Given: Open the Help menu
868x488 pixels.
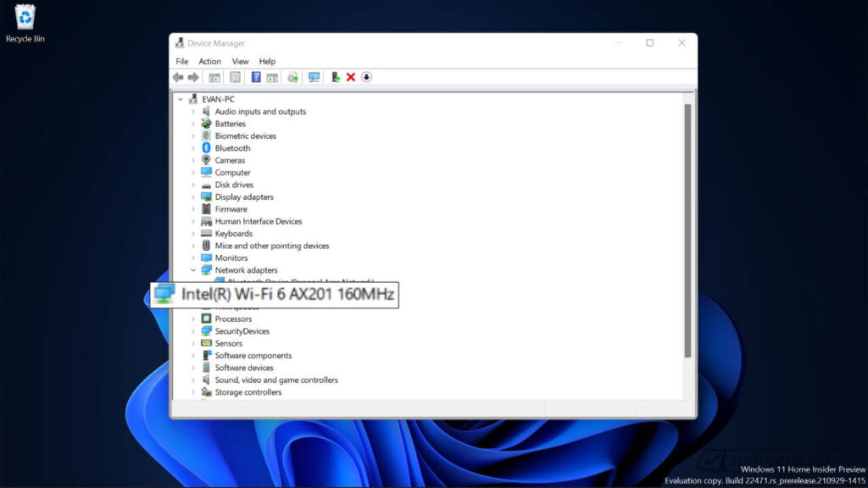Looking at the screenshot, I should point(267,61).
